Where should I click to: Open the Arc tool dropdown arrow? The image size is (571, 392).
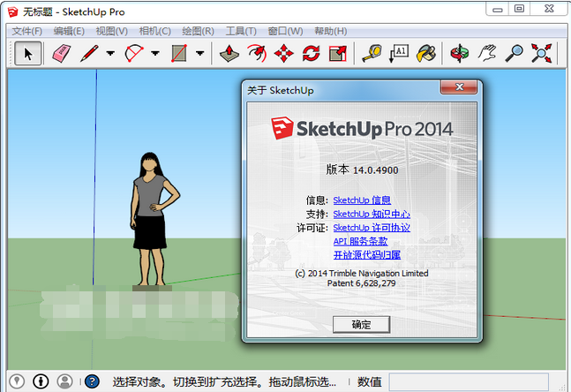(155, 53)
